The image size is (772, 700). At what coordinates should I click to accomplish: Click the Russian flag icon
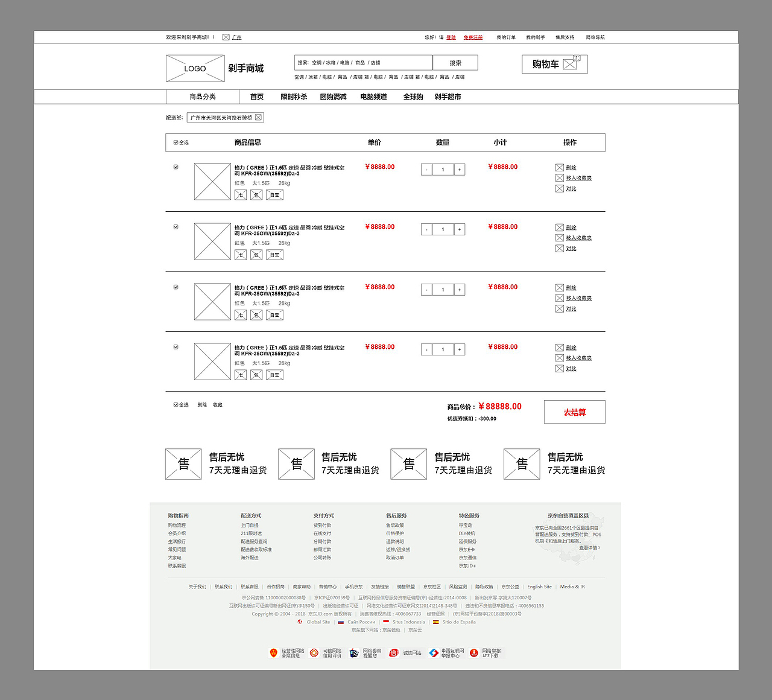tap(341, 622)
